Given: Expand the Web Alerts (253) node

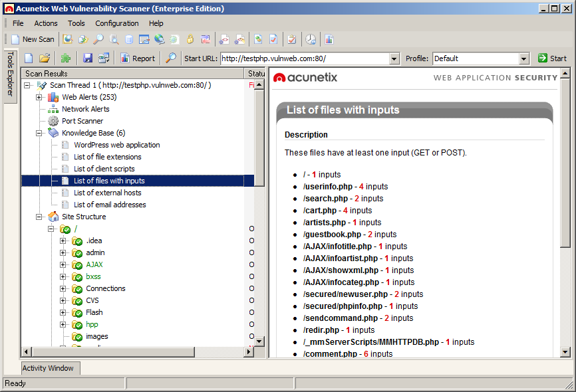Looking at the screenshot, I should (39, 97).
